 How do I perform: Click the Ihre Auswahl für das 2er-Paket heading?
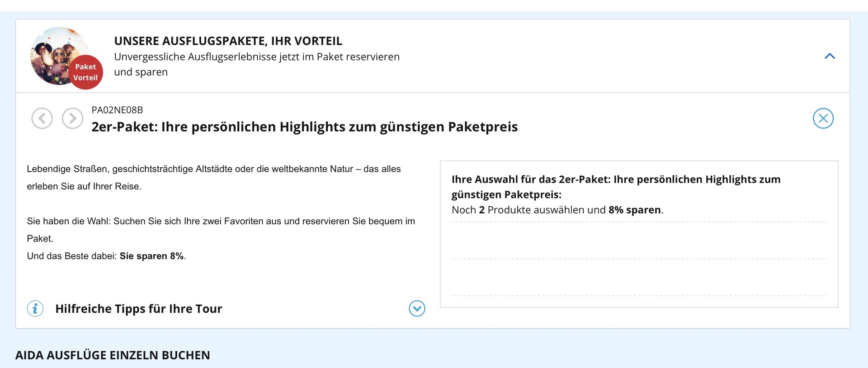[x=616, y=187]
